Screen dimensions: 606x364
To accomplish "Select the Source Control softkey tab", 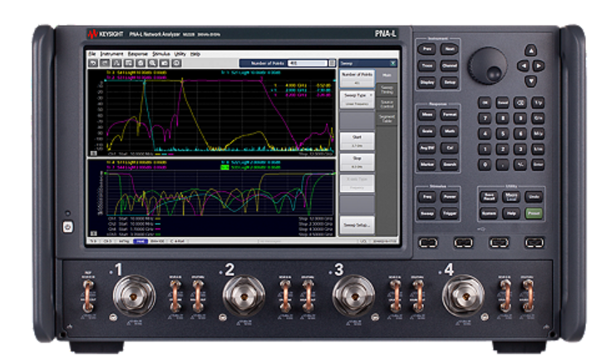I will 387,105.
